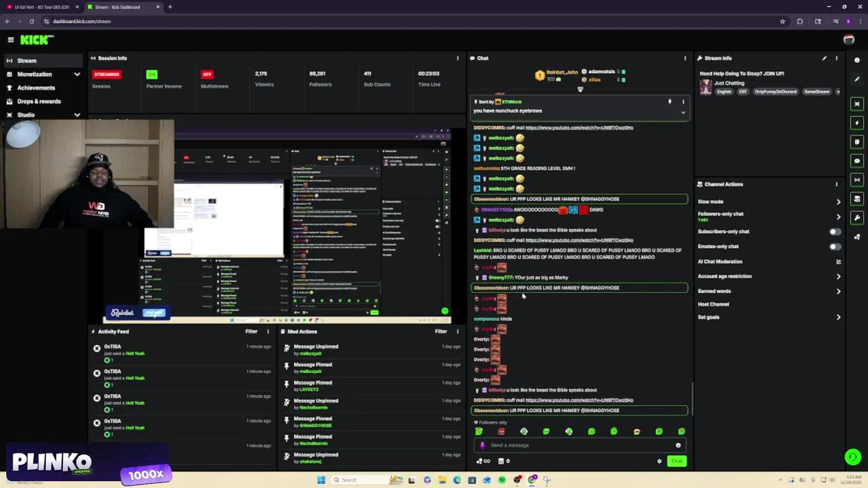
Task: Bookmark page with star icon
Action: click(783, 21)
